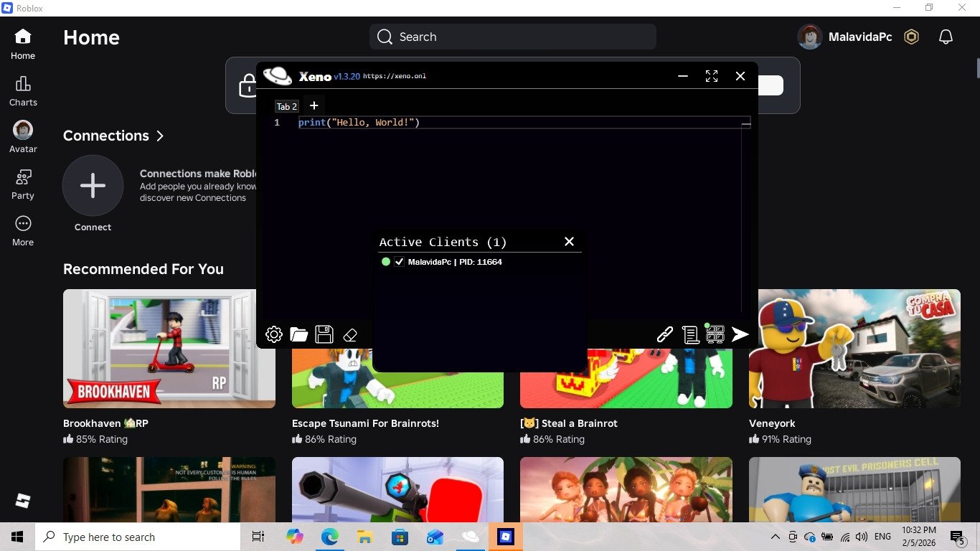Viewport: 980px width, 551px height.
Task: Open Xeno settings gear icon
Action: tap(273, 334)
